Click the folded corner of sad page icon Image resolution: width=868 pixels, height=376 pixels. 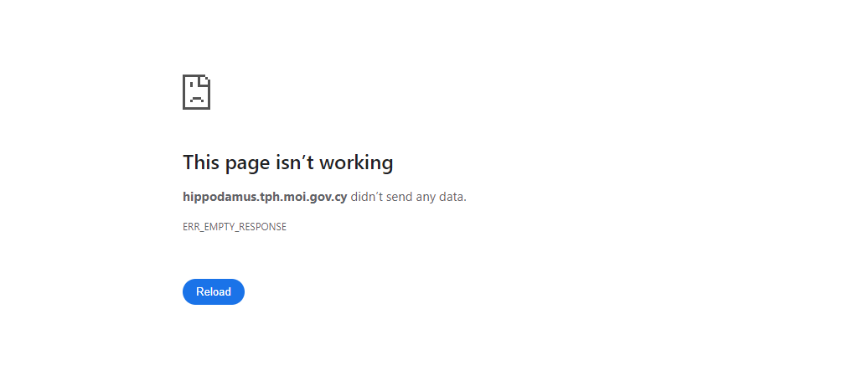click(x=206, y=79)
